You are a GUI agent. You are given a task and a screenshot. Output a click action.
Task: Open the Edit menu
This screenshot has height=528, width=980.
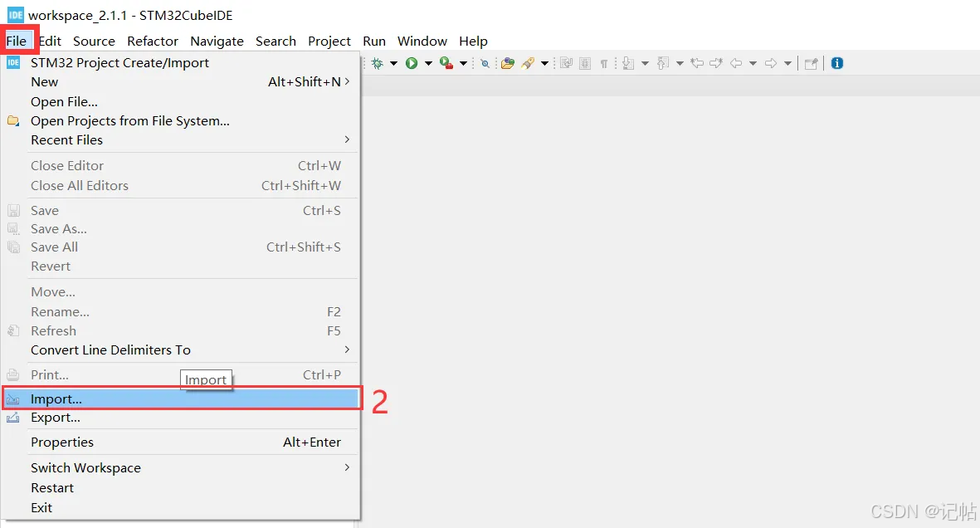50,41
